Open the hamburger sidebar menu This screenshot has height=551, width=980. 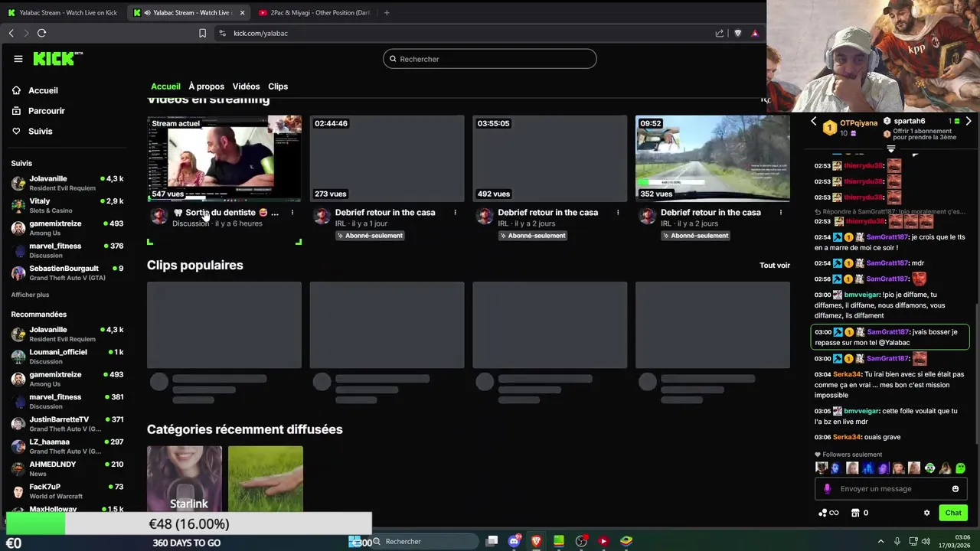[18, 59]
